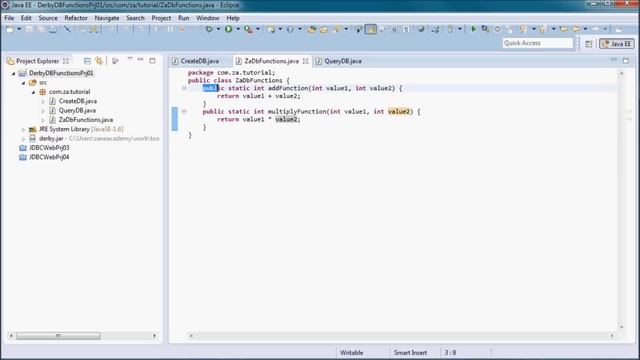Click the Previous Annotation icon
640x360 pixels.
[543, 29]
